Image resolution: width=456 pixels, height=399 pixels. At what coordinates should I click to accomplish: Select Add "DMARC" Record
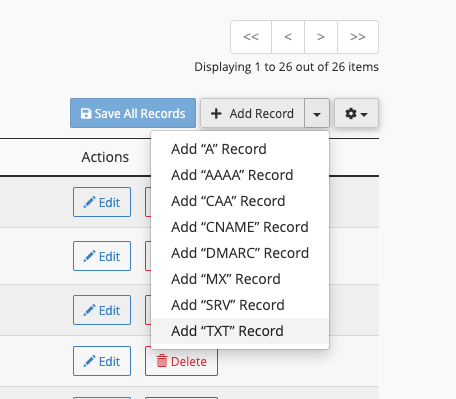(240, 253)
